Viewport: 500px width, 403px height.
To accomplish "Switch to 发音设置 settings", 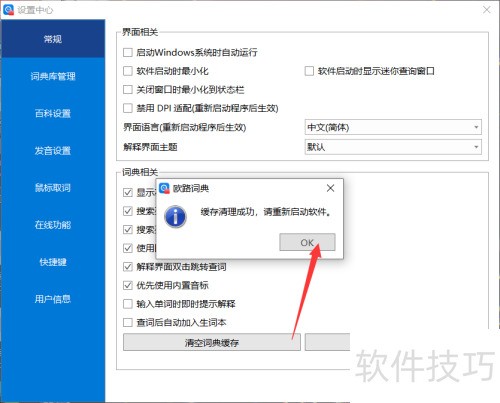I will click(x=53, y=151).
